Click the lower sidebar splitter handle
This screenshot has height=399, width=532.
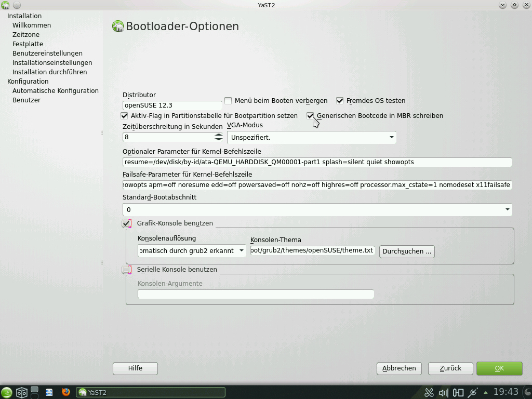102,262
